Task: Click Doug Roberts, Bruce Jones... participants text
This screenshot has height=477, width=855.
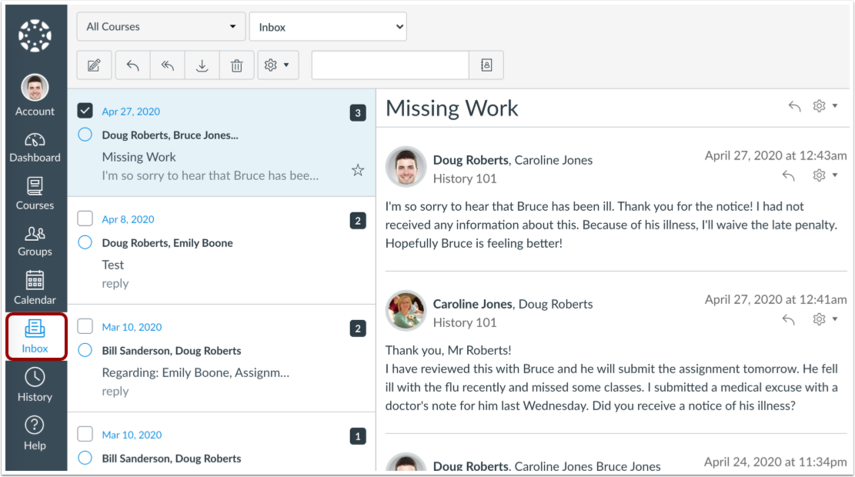Action: point(170,135)
